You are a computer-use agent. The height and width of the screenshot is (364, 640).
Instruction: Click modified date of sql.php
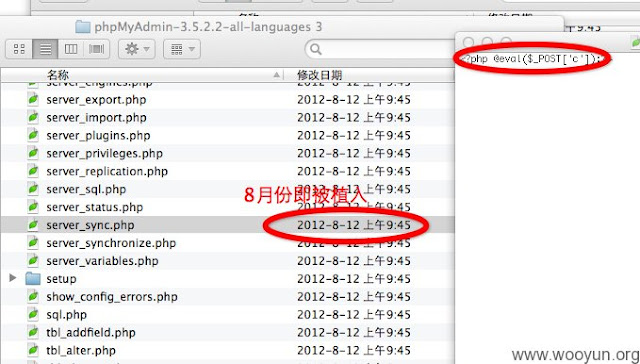click(353, 315)
